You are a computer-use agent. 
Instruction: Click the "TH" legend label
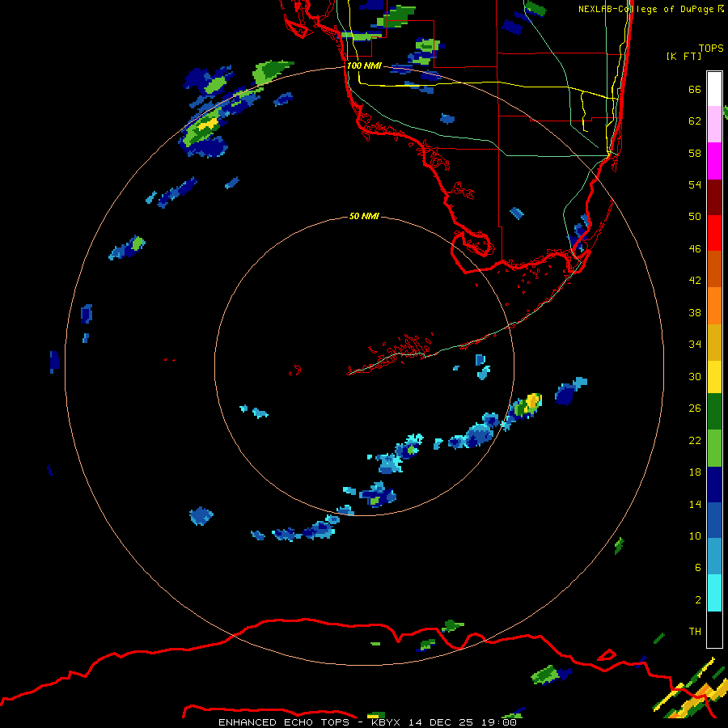pyautogui.click(x=695, y=632)
